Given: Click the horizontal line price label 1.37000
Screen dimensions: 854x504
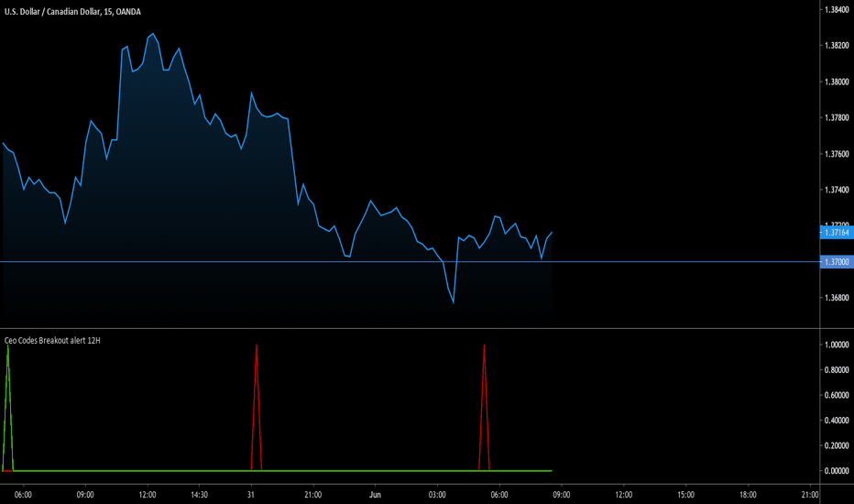Looking at the screenshot, I should pos(836,262).
